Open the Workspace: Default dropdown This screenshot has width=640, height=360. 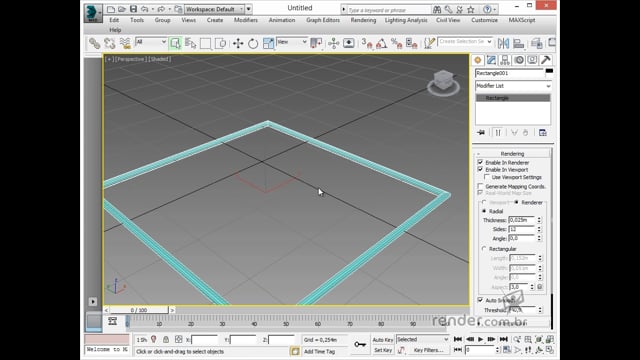click(x=214, y=9)
